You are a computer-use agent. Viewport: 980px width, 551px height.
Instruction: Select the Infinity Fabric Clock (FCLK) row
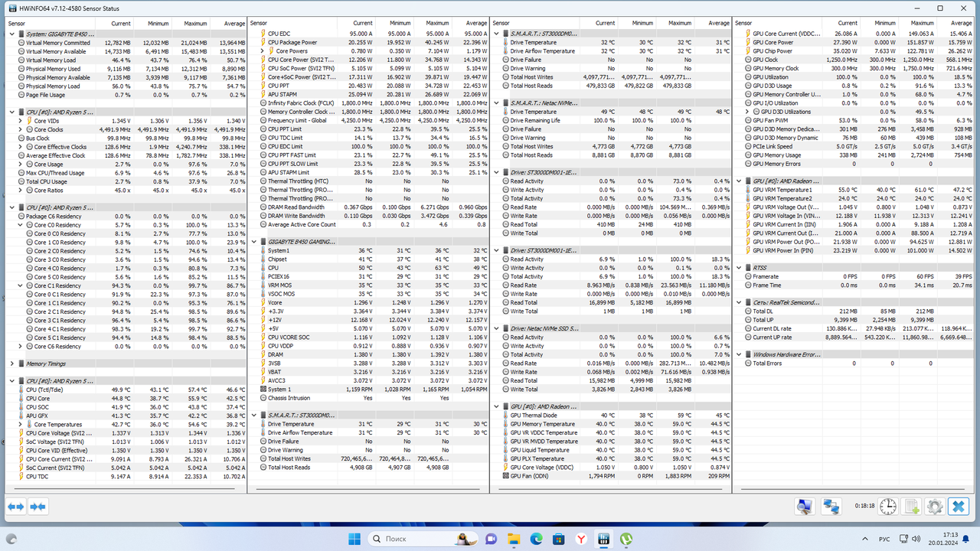tap(368, 103)
